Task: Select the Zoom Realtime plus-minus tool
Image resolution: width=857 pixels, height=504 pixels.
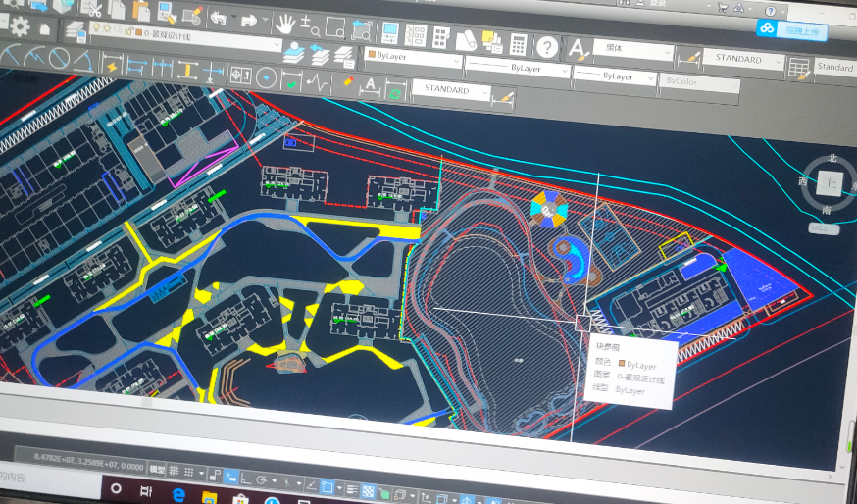Action: [x=310, y=25]
